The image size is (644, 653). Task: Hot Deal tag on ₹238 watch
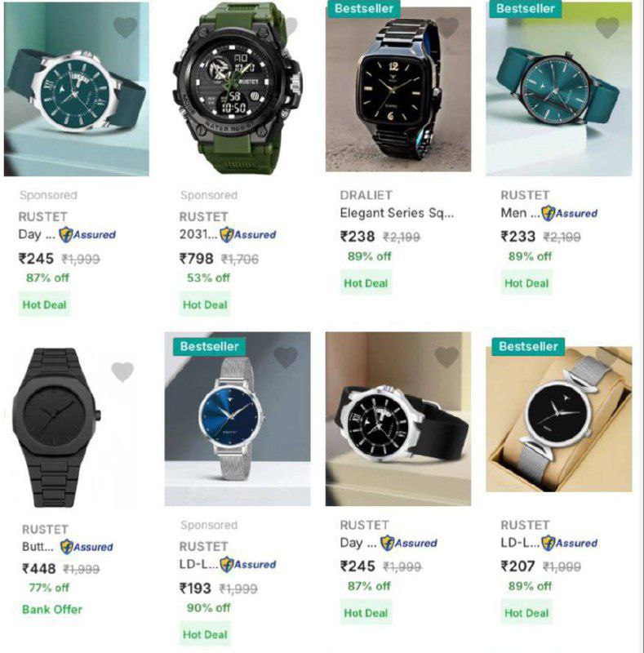pos(366,282)
